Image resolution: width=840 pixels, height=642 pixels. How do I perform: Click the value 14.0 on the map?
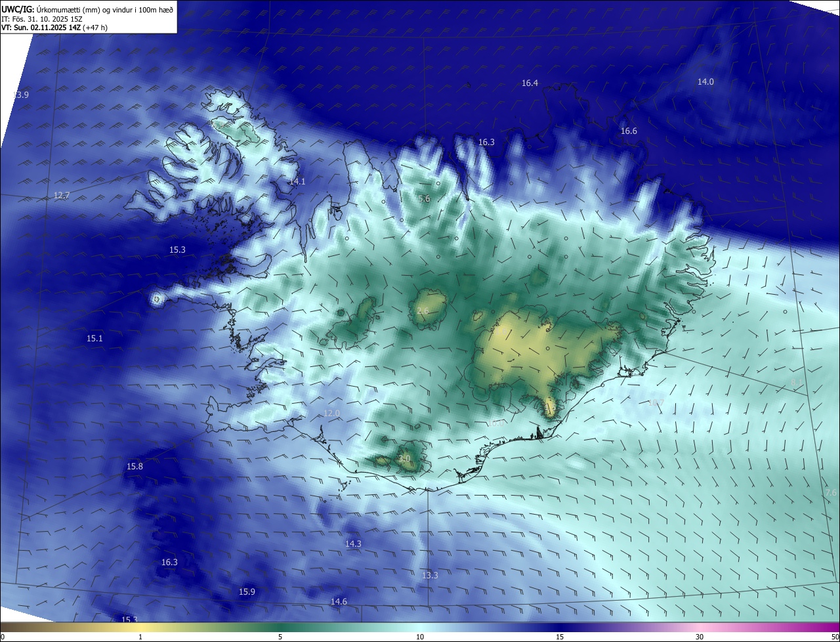705,82
